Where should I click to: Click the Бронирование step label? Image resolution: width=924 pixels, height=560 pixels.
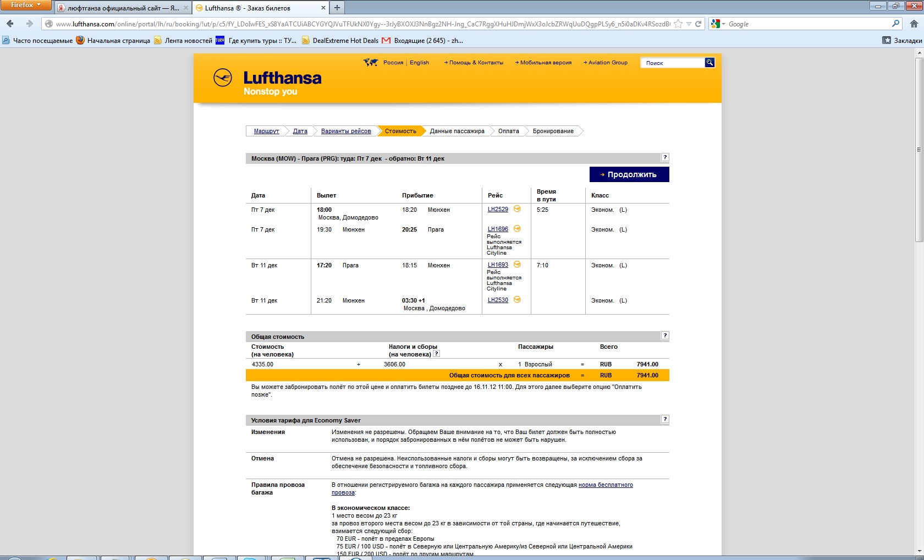point(553,131)
